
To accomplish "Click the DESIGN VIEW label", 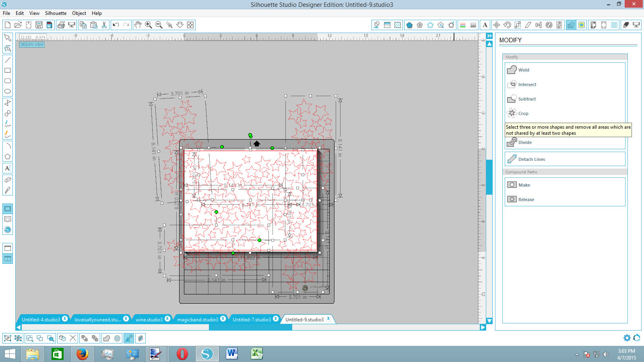I will [32, 45].
